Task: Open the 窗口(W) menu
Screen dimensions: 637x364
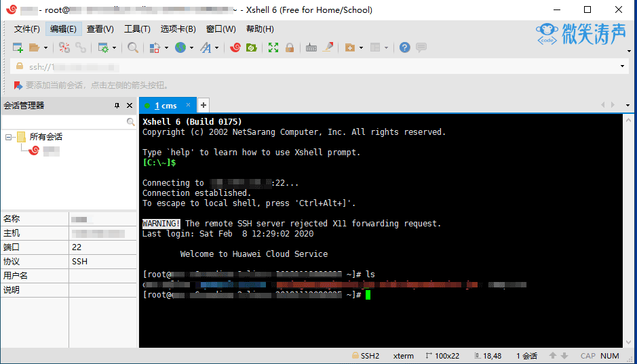Action: pyautogui.click(x=221, y=29)
